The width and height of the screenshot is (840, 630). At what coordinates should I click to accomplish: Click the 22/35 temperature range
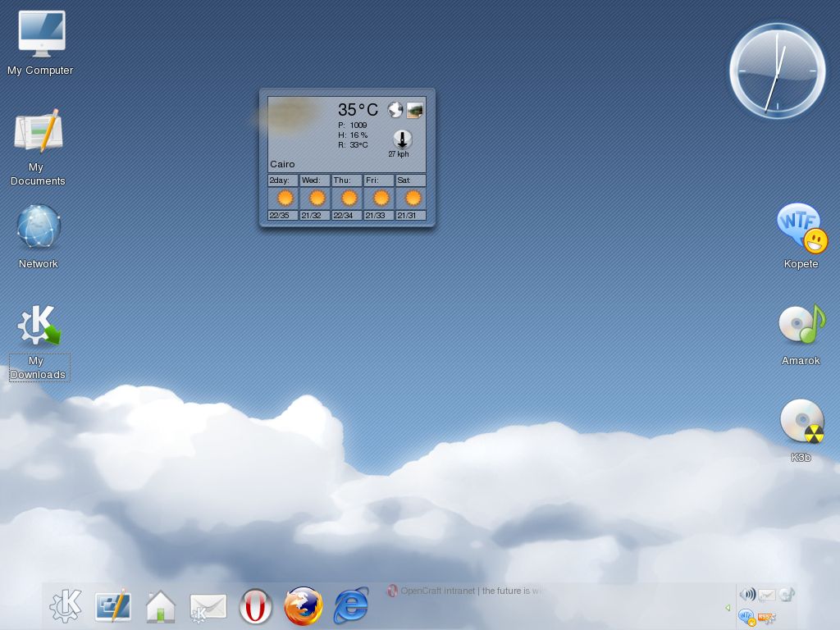[282, 216]
